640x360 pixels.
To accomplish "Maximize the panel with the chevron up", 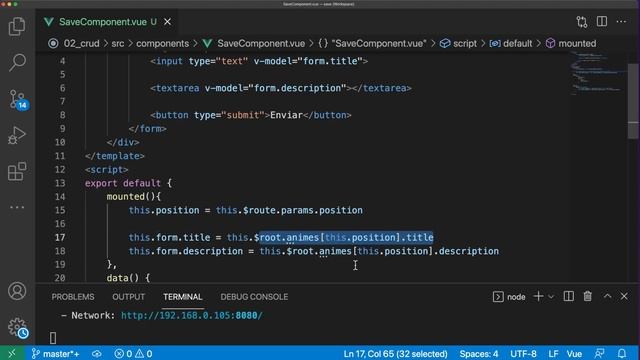I will coord(607,296).
